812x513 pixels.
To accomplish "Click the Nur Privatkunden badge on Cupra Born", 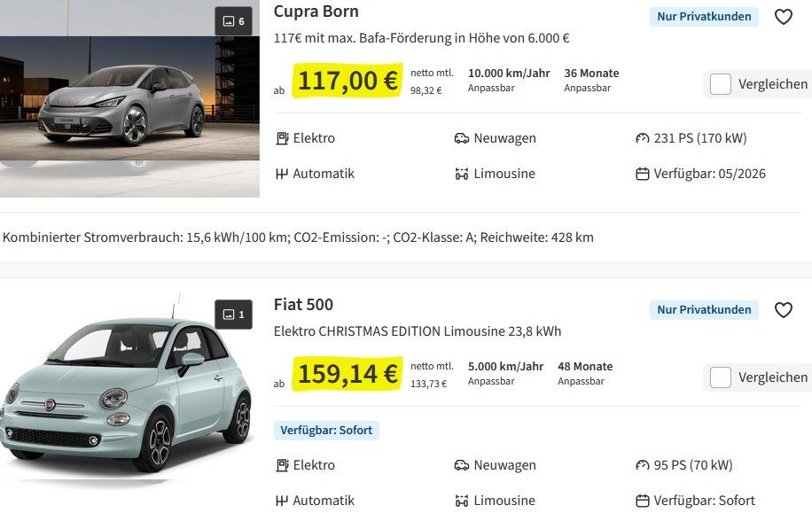I will pos(704,16).
